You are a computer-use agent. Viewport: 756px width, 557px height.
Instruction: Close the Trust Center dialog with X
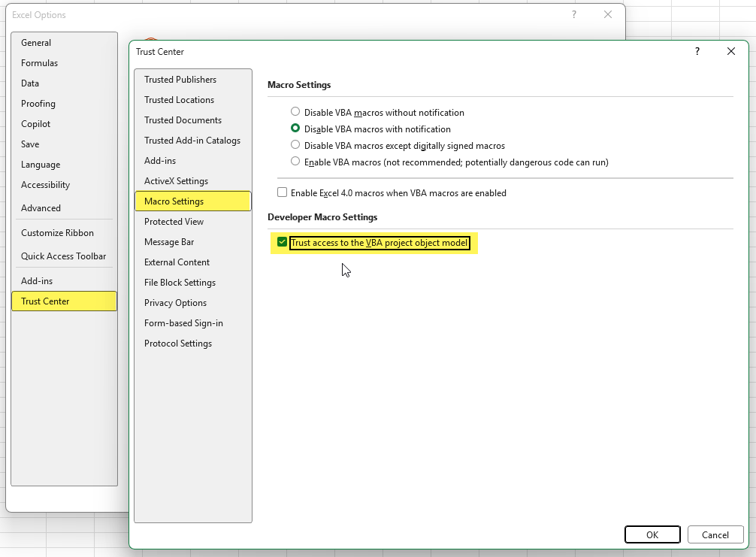731,52
